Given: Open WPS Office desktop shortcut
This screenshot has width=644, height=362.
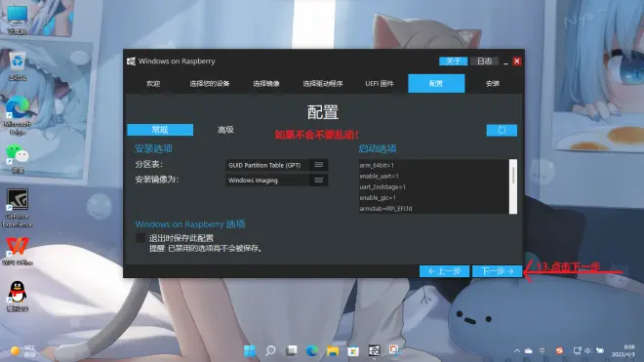Looking at the screenshot, I should click(x=18, y=252).
